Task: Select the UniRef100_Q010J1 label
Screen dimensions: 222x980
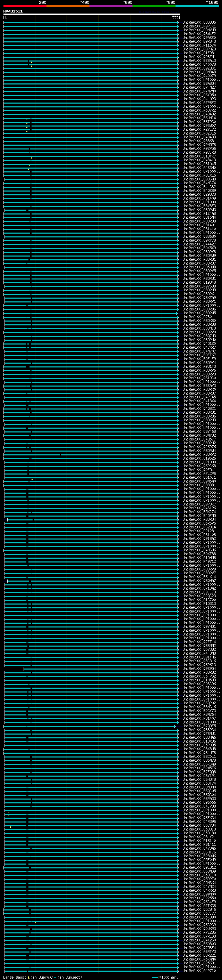Action: point(199,477)
